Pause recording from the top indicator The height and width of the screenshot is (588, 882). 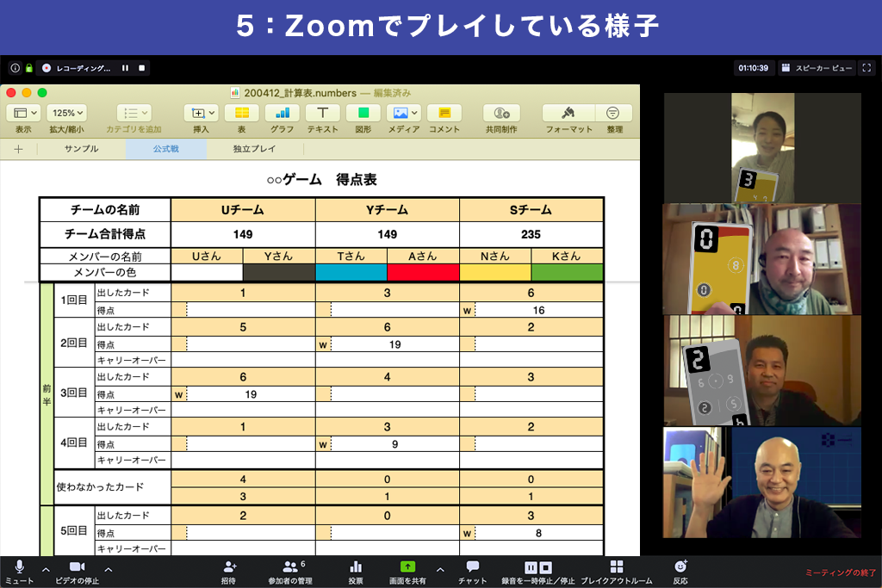pyautogui.click(x=125, y=68)
